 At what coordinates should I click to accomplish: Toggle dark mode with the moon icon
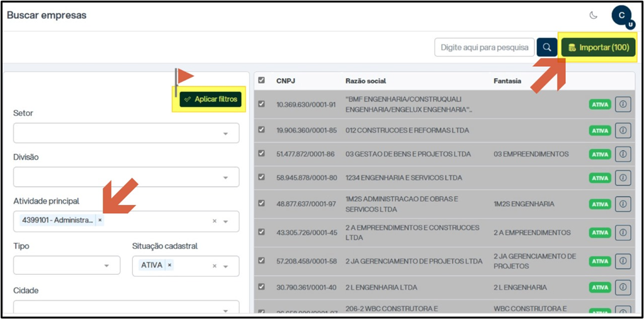pyautogui.click(x=593, y=16)
